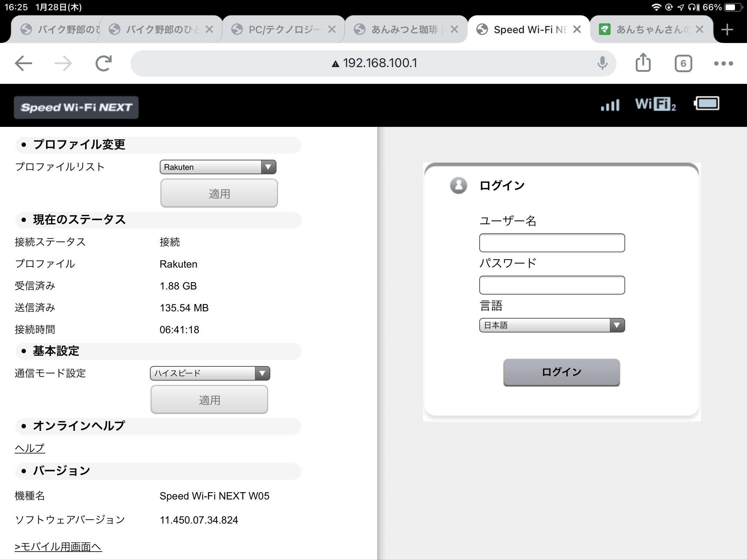Viewport: 747px width, 560px height.
Task: Switch to the PC/テクノロジー tab
Action: click(x=281, y=30)
